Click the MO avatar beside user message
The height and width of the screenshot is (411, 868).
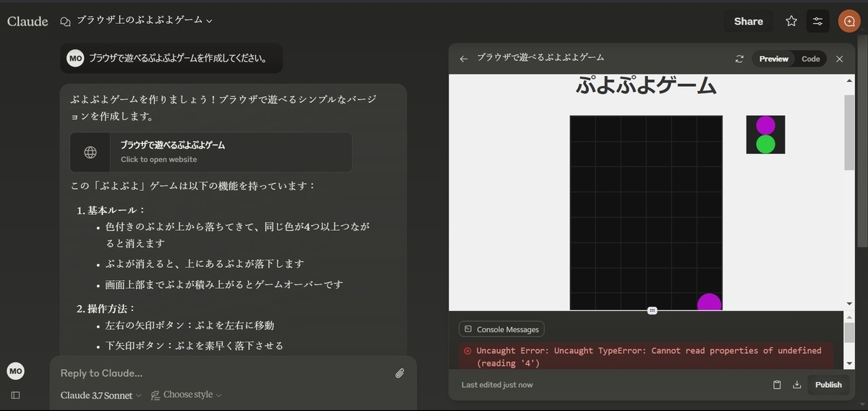click(x=75, y=58)
